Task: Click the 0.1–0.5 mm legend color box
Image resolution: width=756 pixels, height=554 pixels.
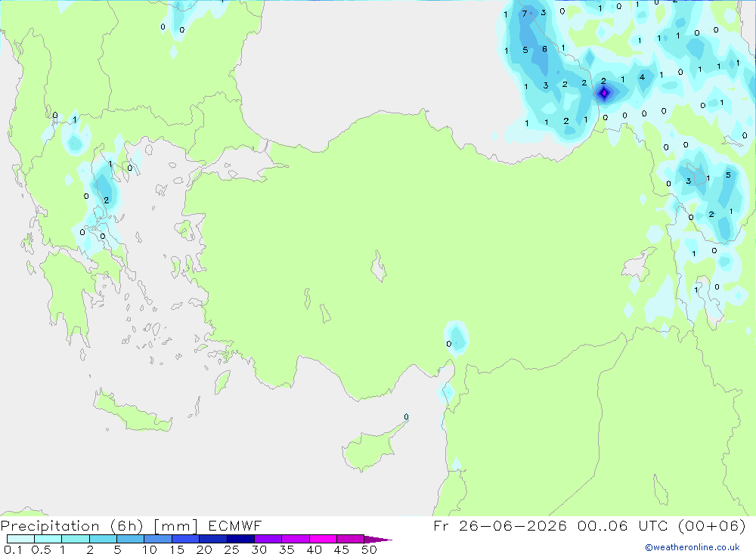Action: (x=20, y=539)
